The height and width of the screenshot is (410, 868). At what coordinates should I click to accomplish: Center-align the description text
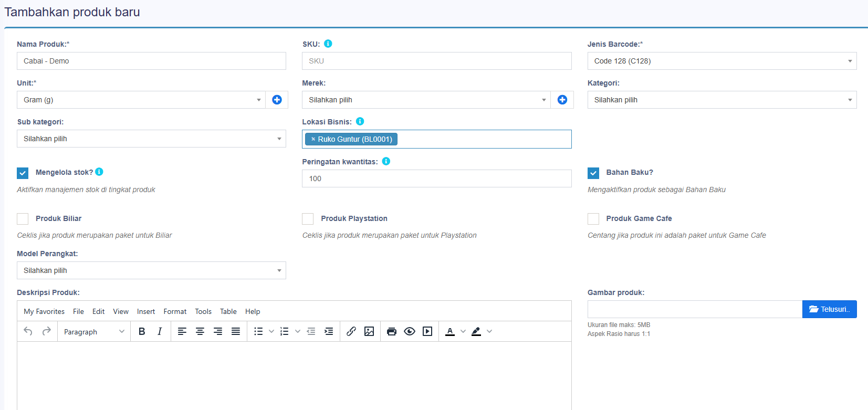(x=200, y=331)
